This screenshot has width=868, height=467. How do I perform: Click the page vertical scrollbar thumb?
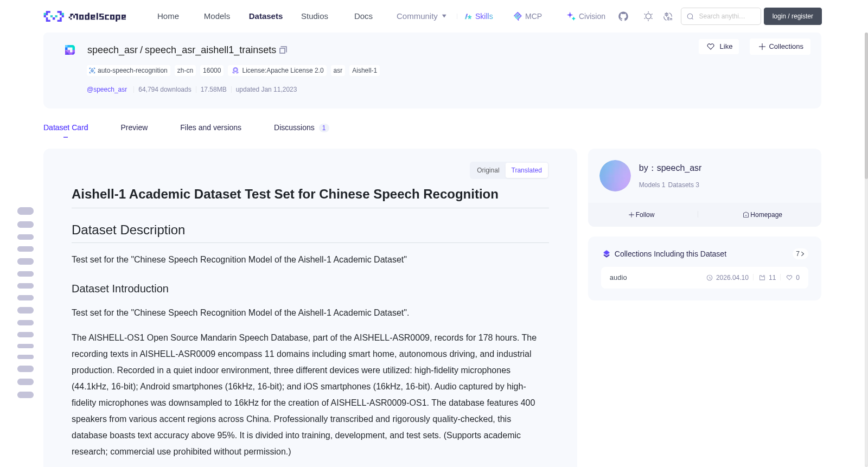pos(866,106)
